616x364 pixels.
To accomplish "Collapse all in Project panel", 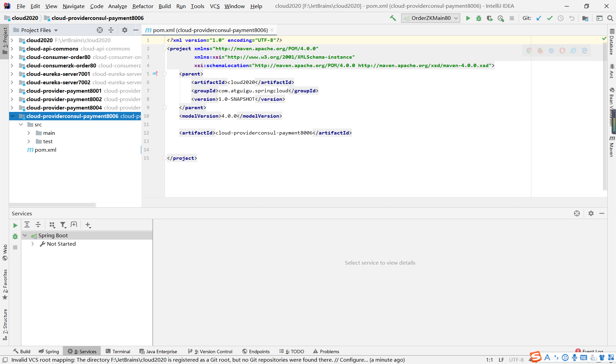I will click(x=111, y=30).
